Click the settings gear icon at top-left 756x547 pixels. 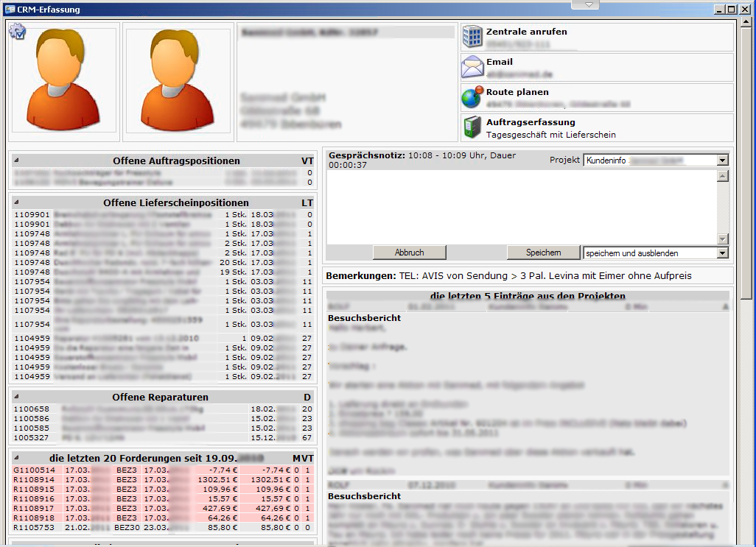coord(16,31)
